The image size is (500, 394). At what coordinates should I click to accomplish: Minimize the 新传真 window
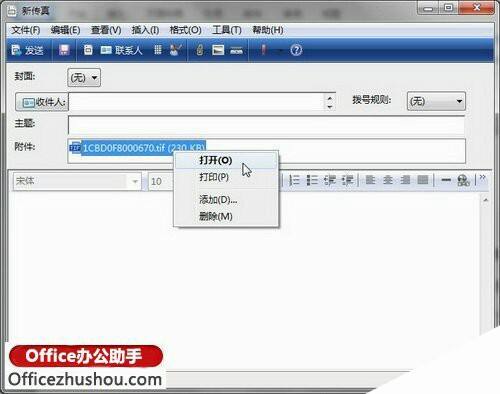pyautogui.click(x=429, y=8)
